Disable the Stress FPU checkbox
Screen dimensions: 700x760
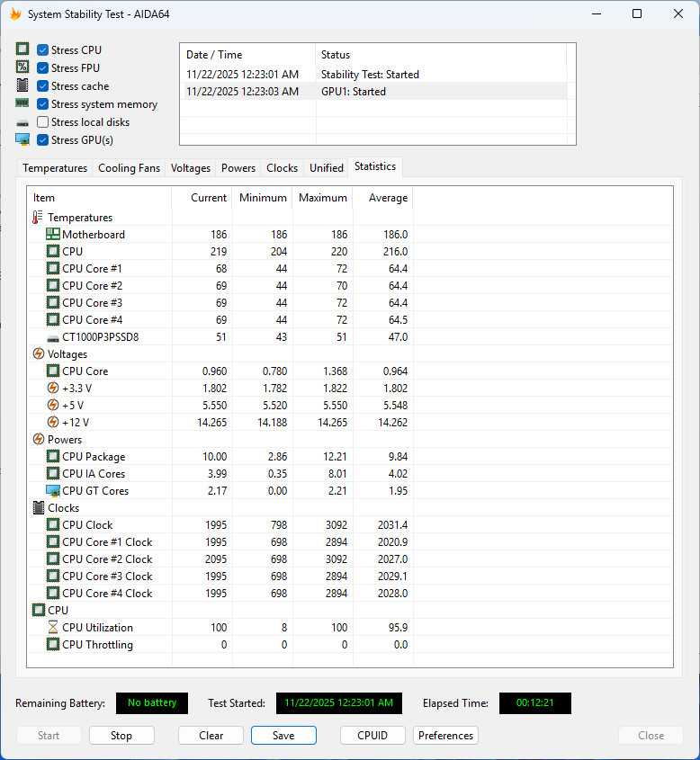42,68
